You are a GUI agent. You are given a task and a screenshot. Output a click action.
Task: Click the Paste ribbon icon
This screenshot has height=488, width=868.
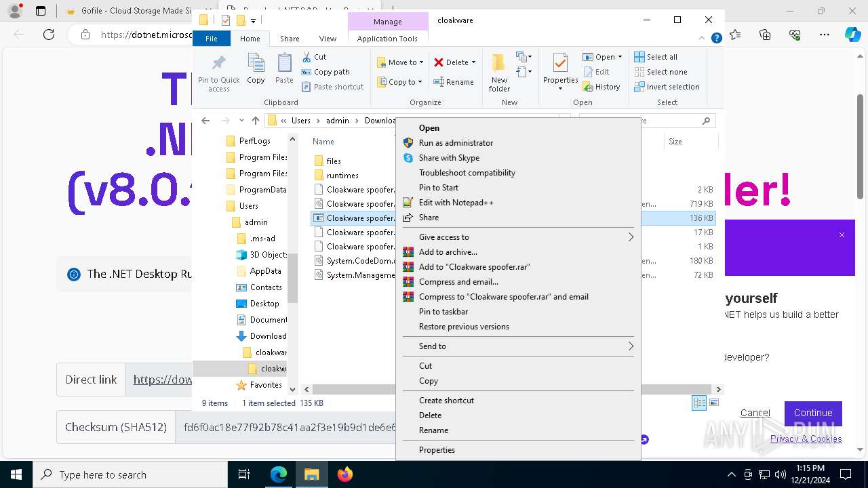point(284,69)
